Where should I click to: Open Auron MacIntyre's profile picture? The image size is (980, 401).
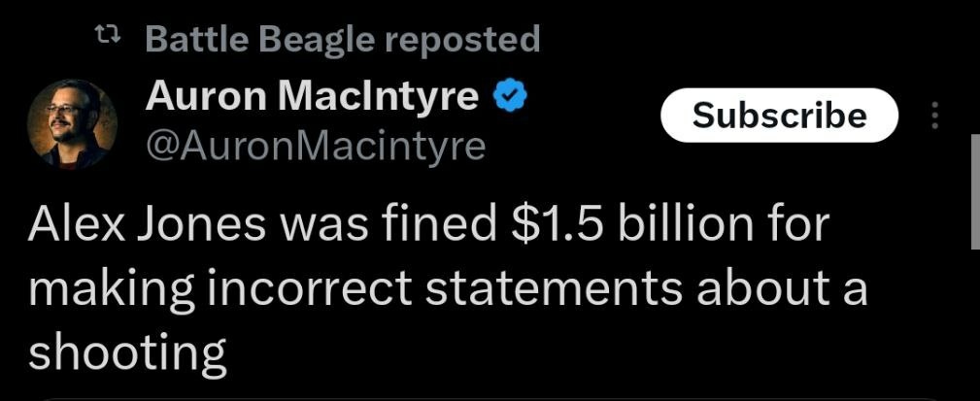pos(72,122)
